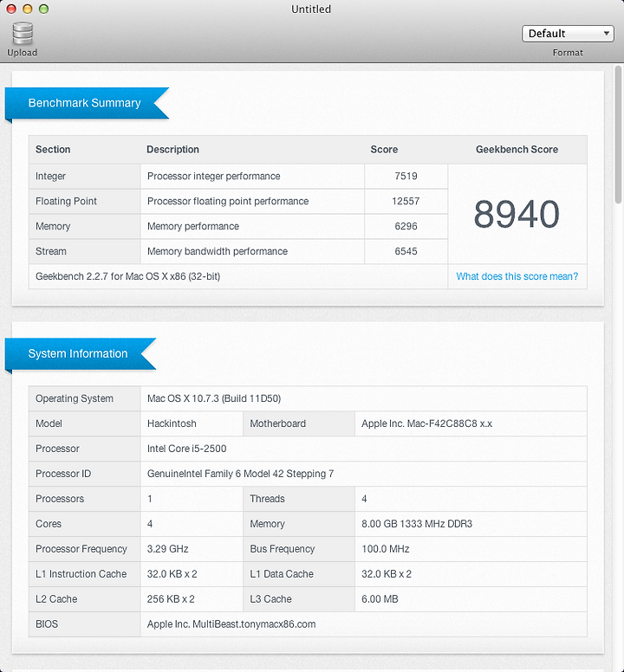Click the 'Operating System' row label
The image size is (624, 672).
[x=75, y=398]
